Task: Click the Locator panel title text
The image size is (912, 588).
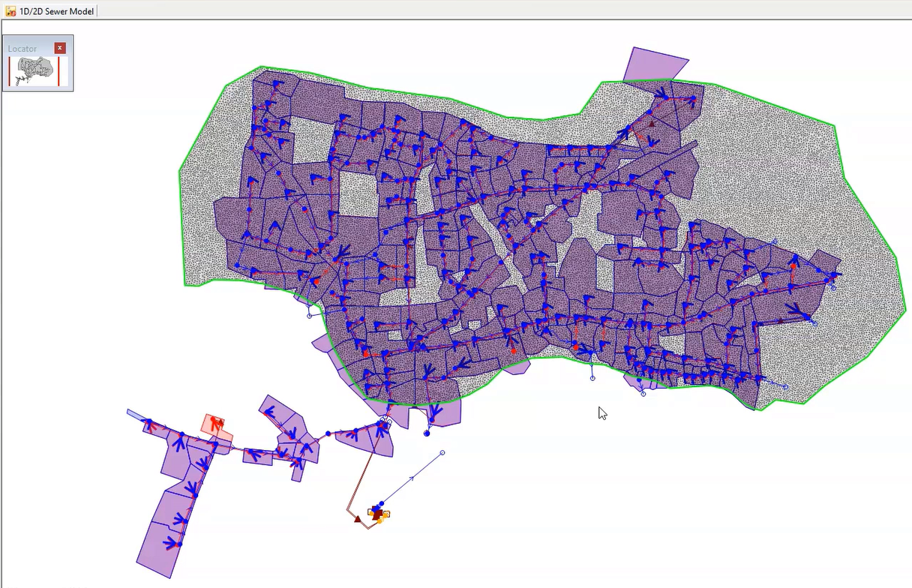Action: click(x=22, y=49)
